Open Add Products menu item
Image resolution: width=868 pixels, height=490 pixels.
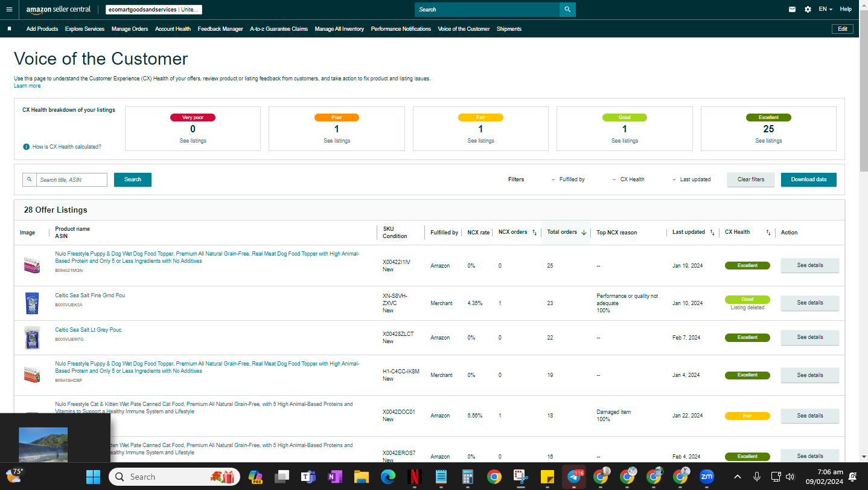click(x=42, y=29)
